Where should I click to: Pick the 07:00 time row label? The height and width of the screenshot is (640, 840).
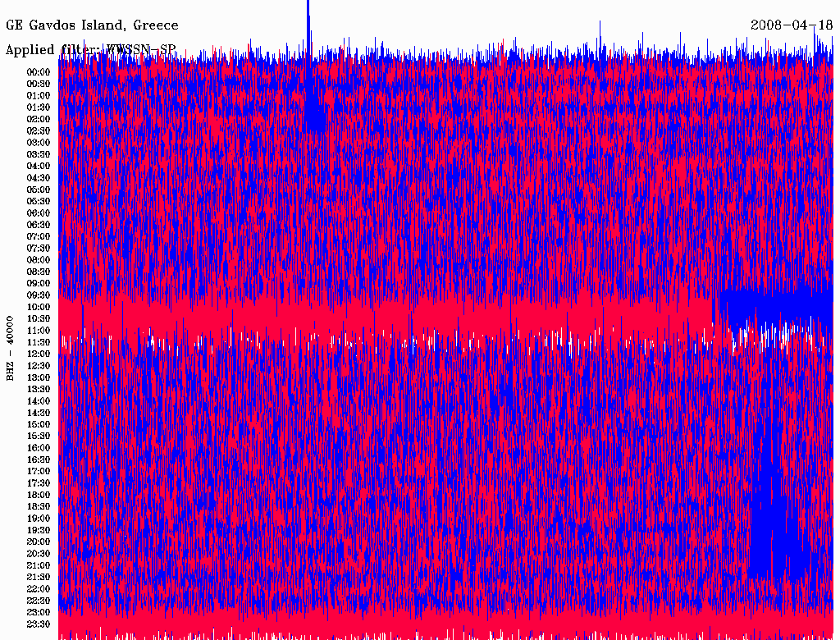[39, 236]
